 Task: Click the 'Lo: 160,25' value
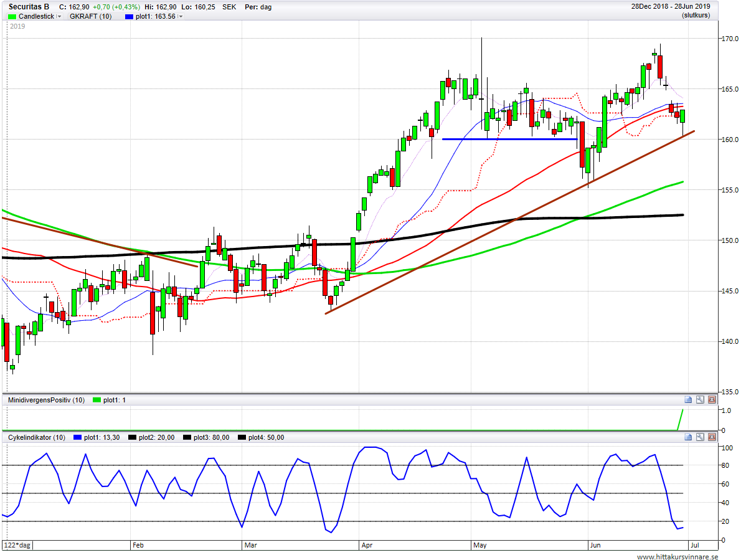tap(198, 7)
